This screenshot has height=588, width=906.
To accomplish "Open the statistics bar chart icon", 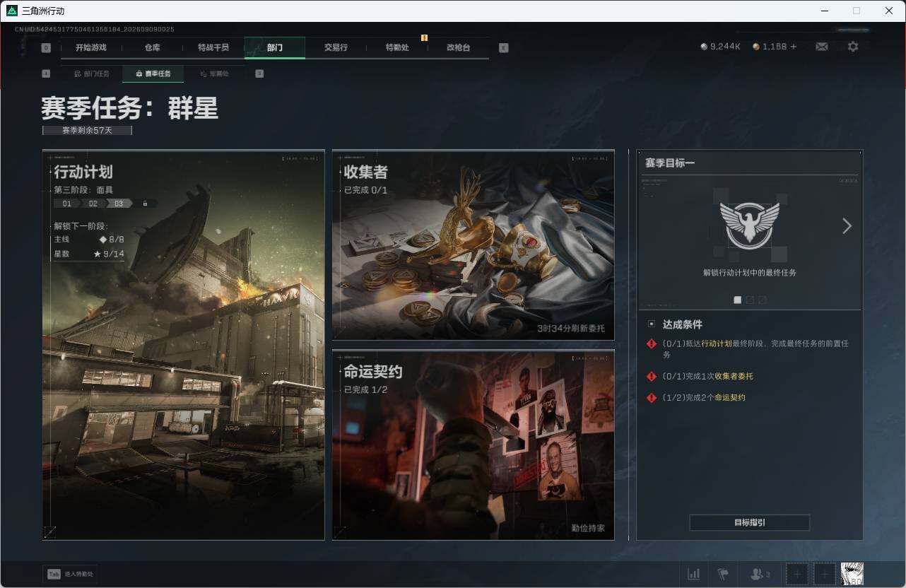I will pos(694,574).
